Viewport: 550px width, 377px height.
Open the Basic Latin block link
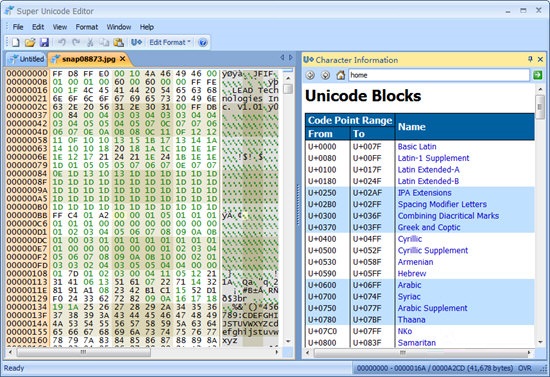417,147
